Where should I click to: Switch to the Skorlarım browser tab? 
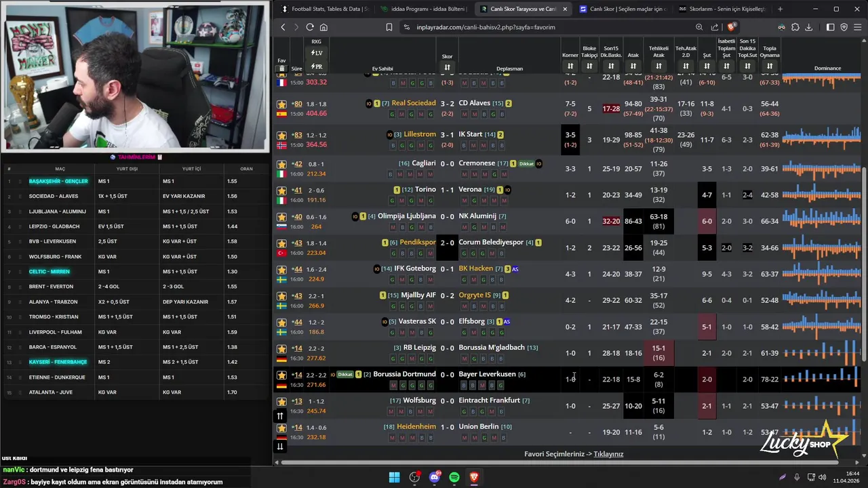click(x=722, y=9)
